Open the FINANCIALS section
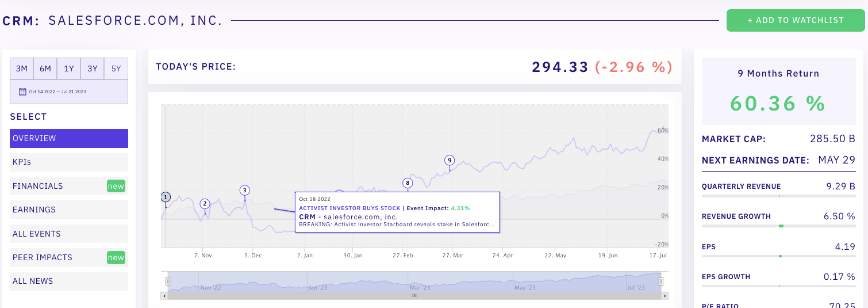The width and height of the screenshot is (868, 308). click(x=69, y=186)
